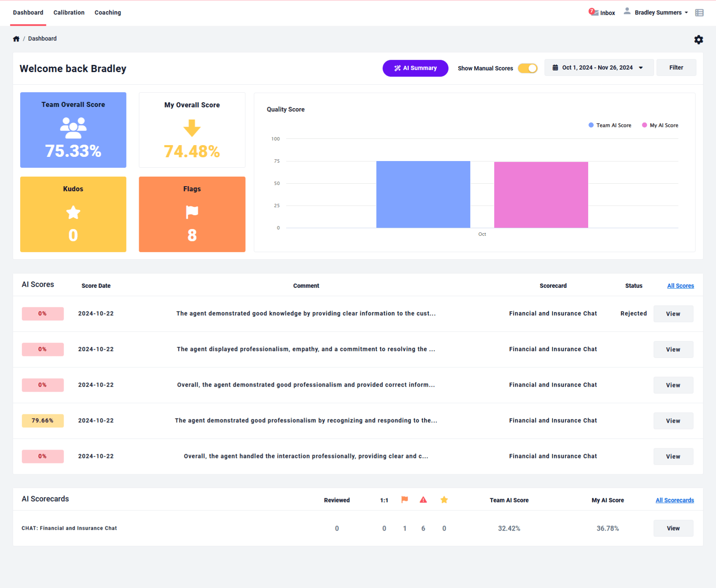Open the All Scores link
Viewport: 716px width, 588px height.
(x=680, y=286)
